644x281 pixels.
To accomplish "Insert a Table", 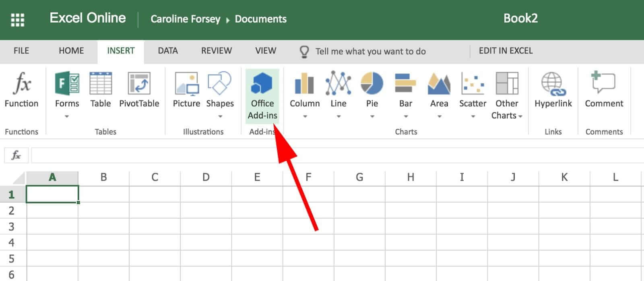I will 100,90.
